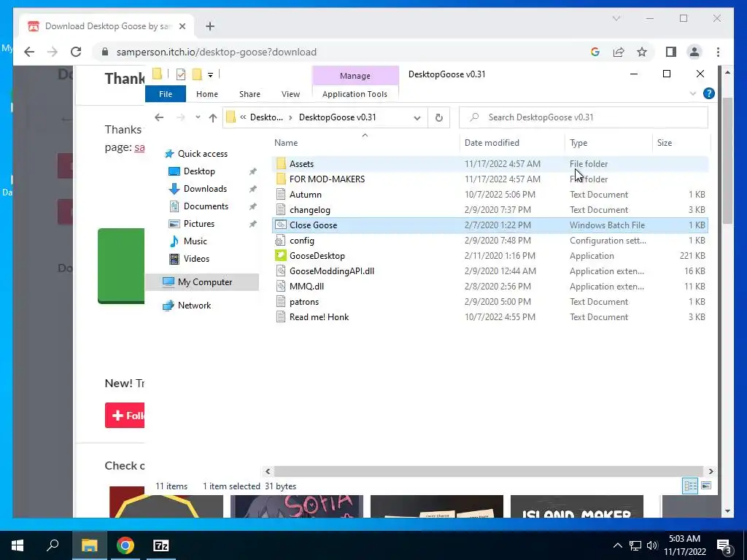
Task: Click the 'Application' type of GooseDesktop
Action: (x=592, y=256)
